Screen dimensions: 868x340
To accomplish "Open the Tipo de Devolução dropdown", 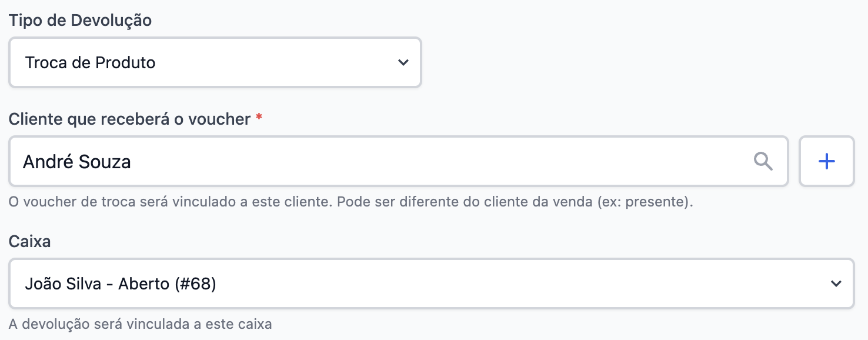I will [x=215, y=62].
